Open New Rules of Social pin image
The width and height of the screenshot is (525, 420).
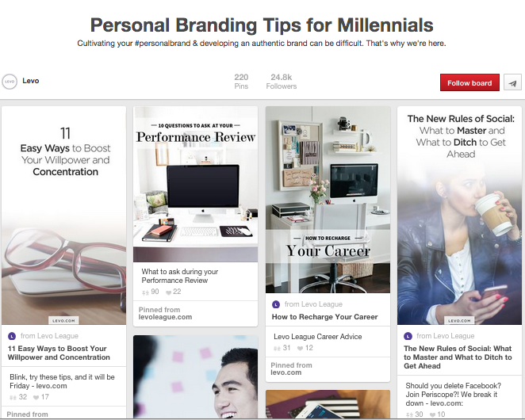[x=459, y=216]
